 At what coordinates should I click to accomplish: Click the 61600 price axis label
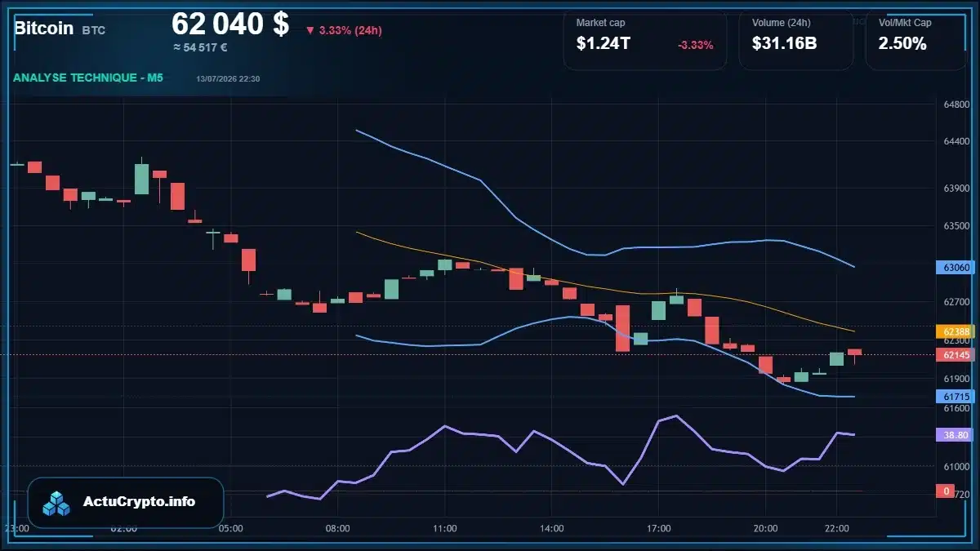point(956,407)
